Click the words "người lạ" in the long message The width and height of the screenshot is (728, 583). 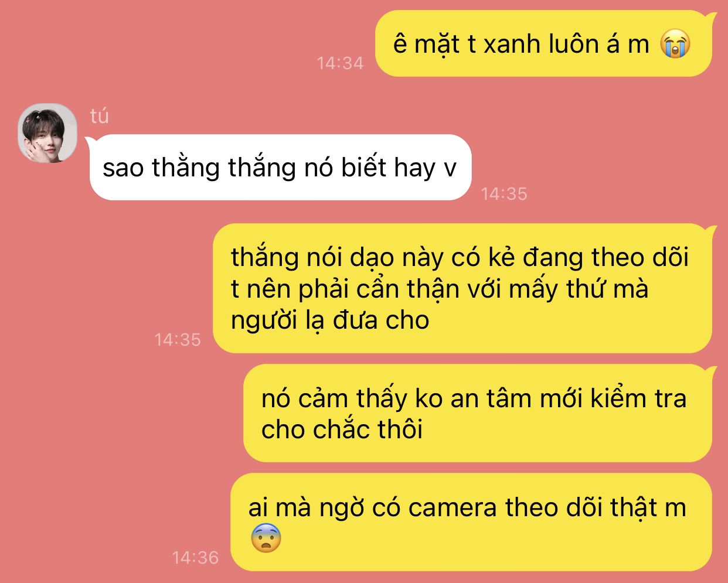(278, 321)
